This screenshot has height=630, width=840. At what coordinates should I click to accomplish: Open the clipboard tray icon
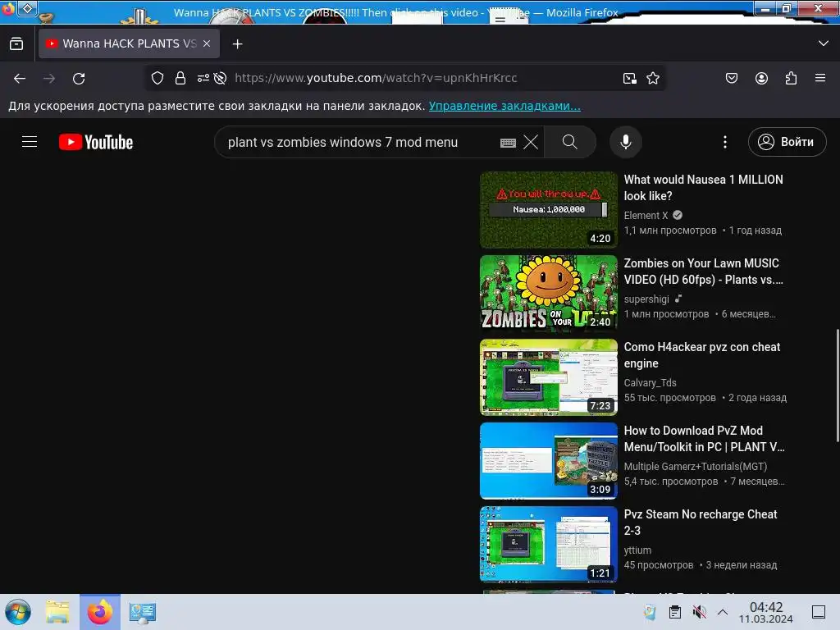point(675,612)
